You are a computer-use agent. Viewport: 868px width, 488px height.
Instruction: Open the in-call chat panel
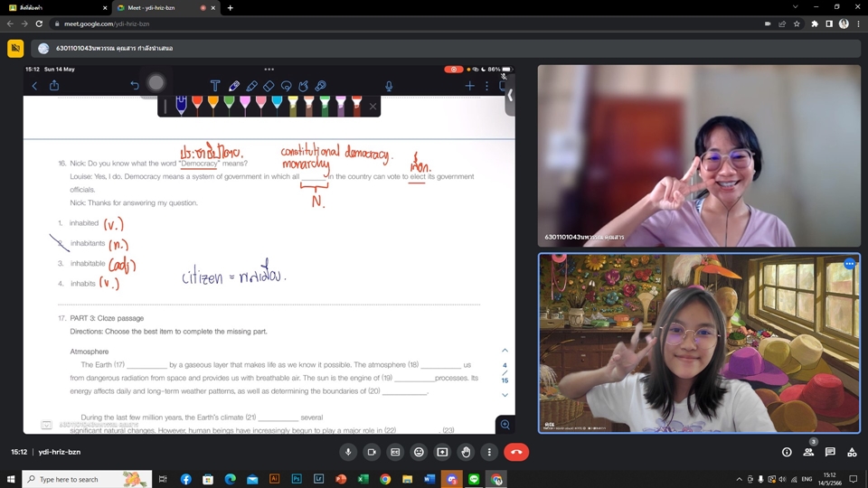tap(830, 452)
